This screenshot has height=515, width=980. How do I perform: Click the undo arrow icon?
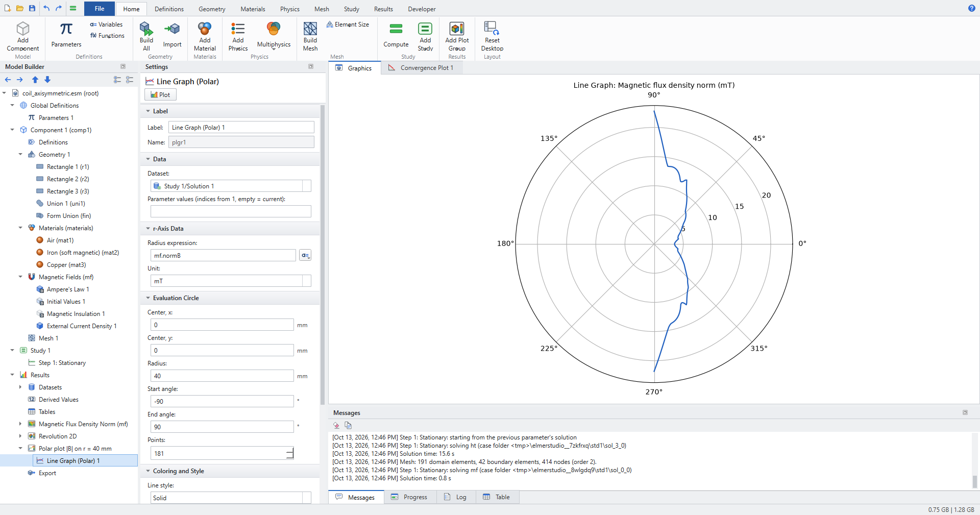click(46, 8)
